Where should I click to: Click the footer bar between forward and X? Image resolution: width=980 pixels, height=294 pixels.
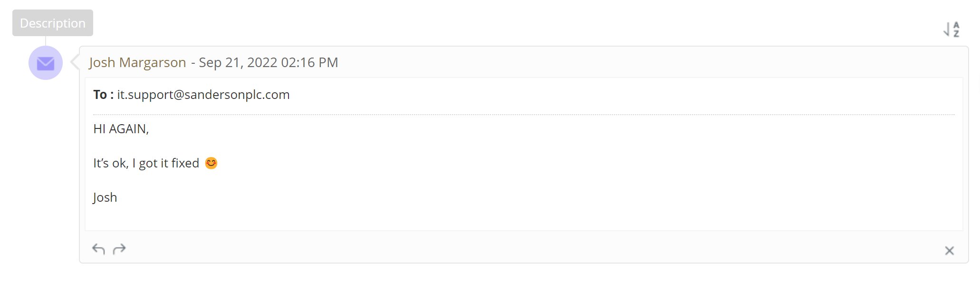(x=523, y=249)
